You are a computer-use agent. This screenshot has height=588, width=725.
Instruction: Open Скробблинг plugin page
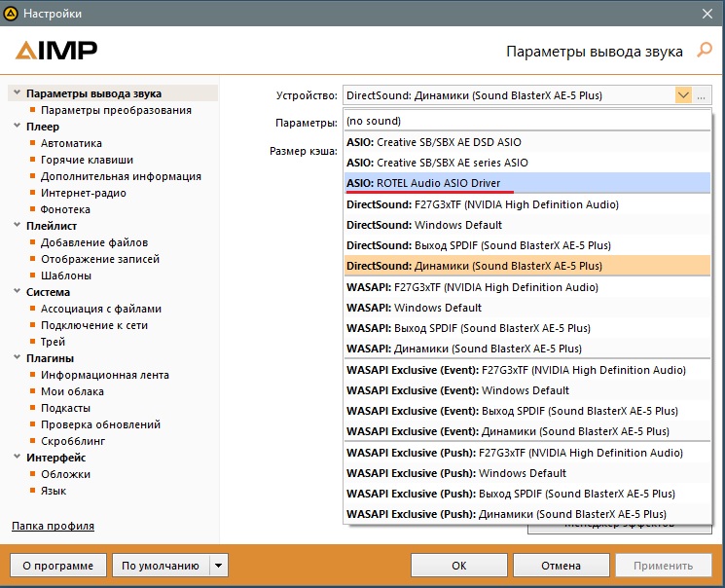pyautogui.click(x=73, y=441)
